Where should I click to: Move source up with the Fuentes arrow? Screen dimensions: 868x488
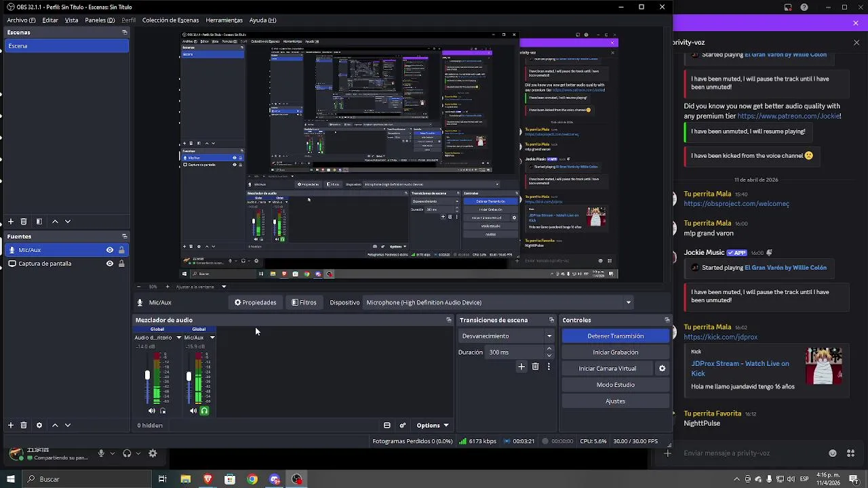tap(55, 425)
